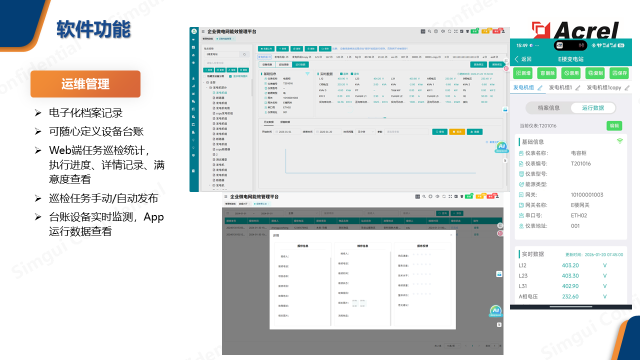640x360 pixels.
Task: Click the site search field above device tree
Action: click(x=227, y=54)
